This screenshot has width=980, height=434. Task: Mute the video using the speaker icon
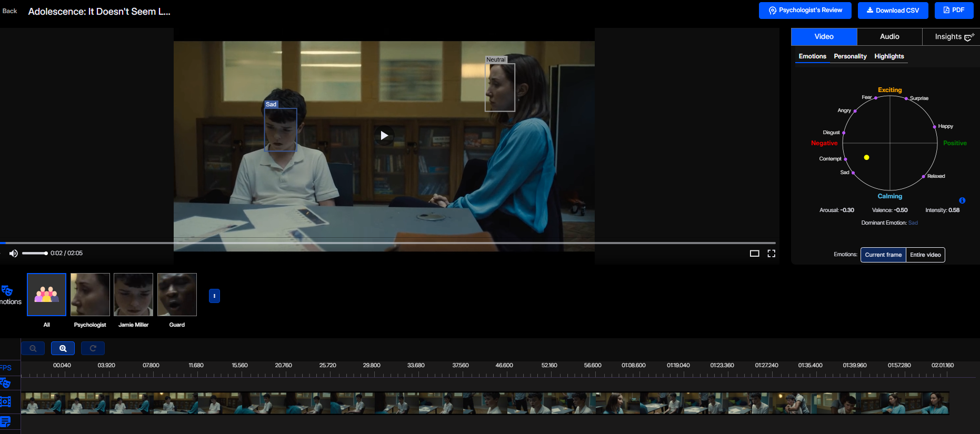point(14,253)
